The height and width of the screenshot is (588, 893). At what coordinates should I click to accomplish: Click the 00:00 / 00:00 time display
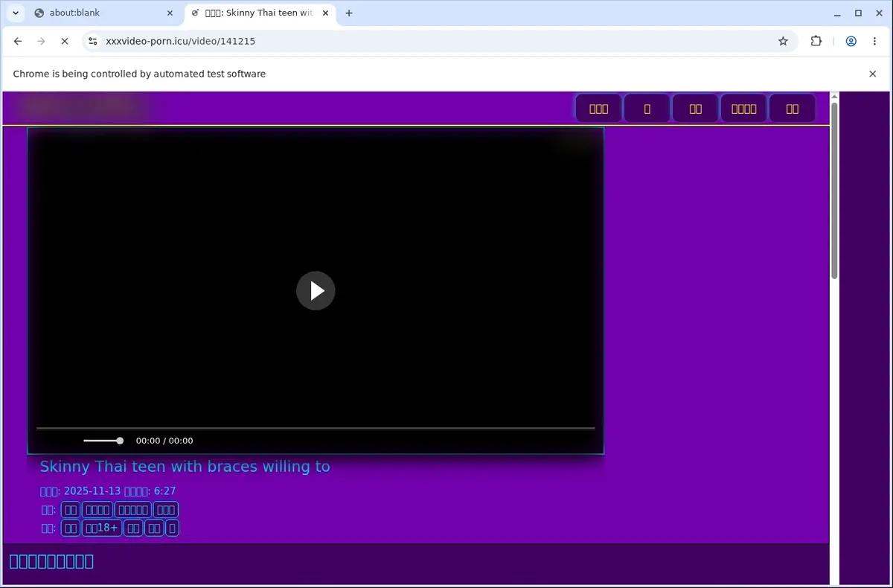[x=164, y=441]
